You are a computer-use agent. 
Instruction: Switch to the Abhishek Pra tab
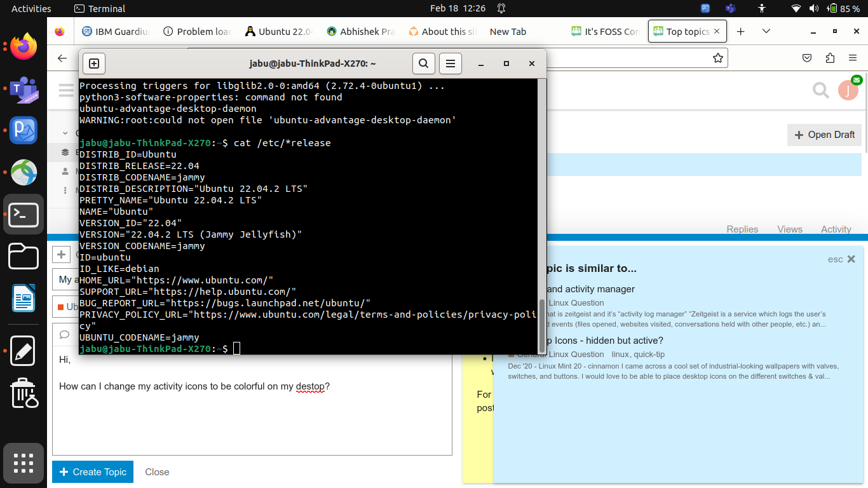[360, 31]
